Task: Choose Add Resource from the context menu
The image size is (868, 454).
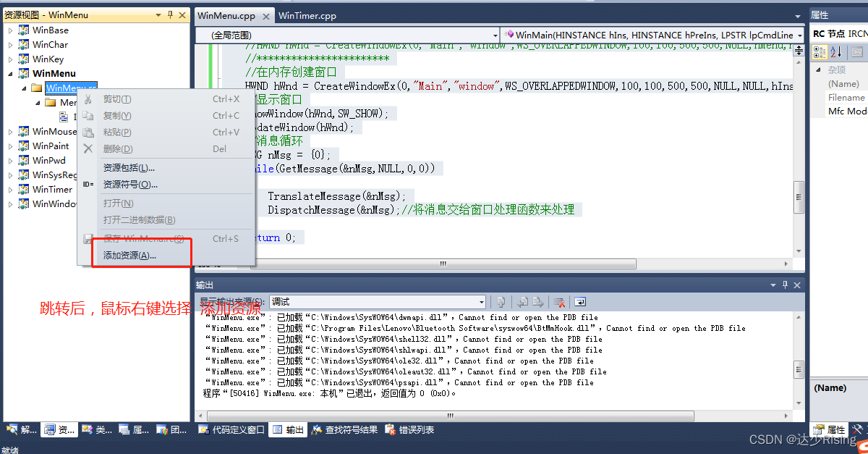Action: point(129,256)
